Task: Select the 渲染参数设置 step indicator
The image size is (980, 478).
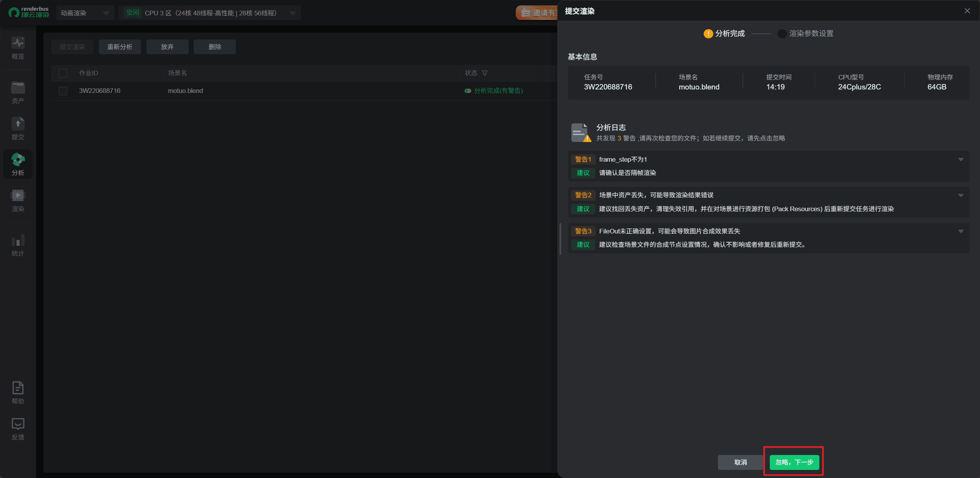Action: coord(806,34)
